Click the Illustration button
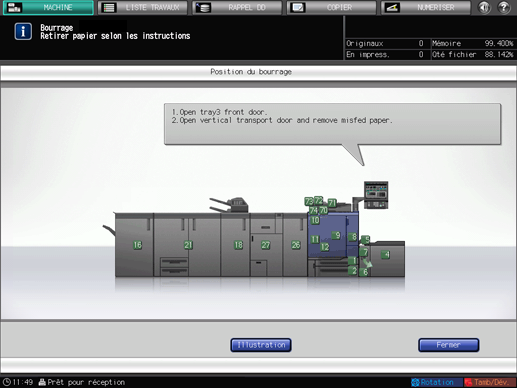Viewport: 517px width, 388px height. (261, 345)
